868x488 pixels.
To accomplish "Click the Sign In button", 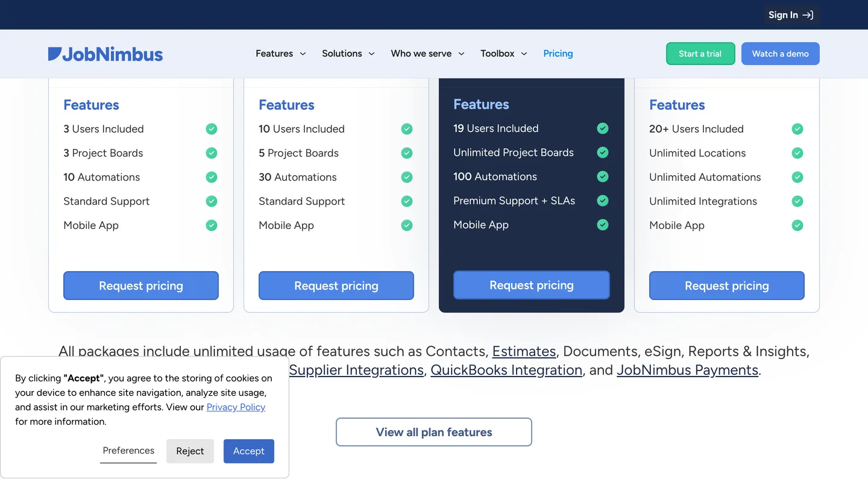I will pyautogui.click(x=791, y=15).
